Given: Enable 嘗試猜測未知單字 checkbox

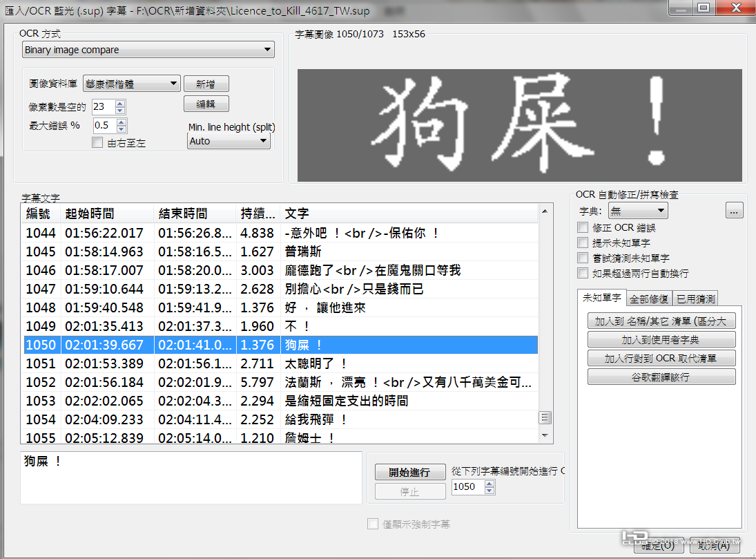Looking at the screenshot, I should [583, 258].
